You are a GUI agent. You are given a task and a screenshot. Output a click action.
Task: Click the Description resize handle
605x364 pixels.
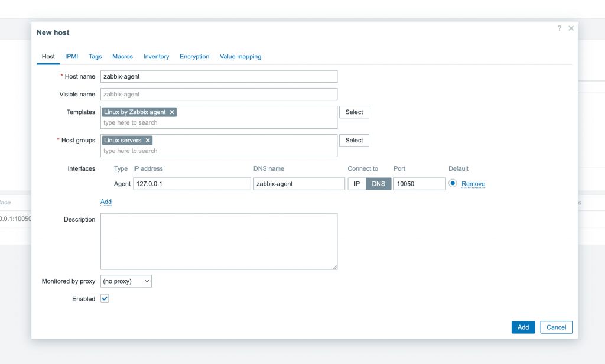[334, 266]
